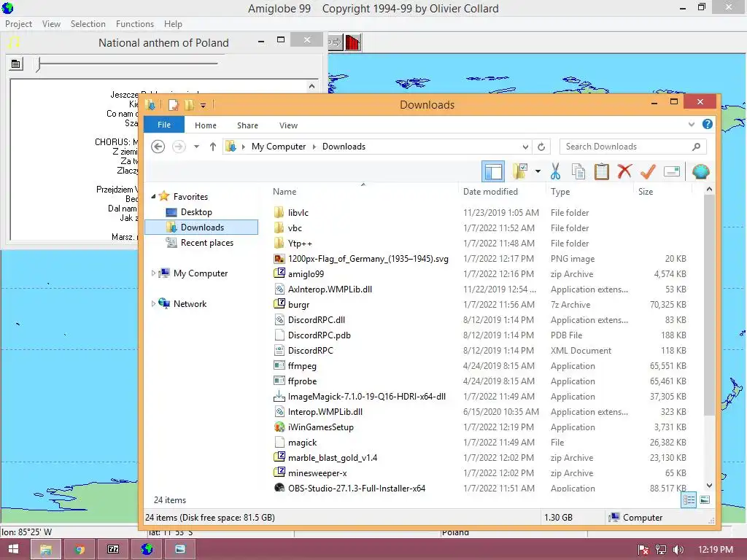Click the search magnifier icon
The width and height of the screenshot is (747, 560).
[696, 147]
